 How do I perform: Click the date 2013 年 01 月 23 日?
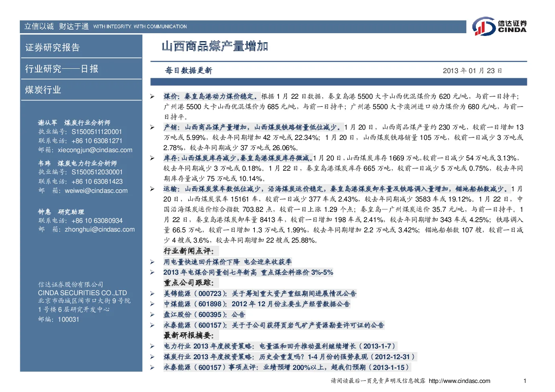[472, 71]
